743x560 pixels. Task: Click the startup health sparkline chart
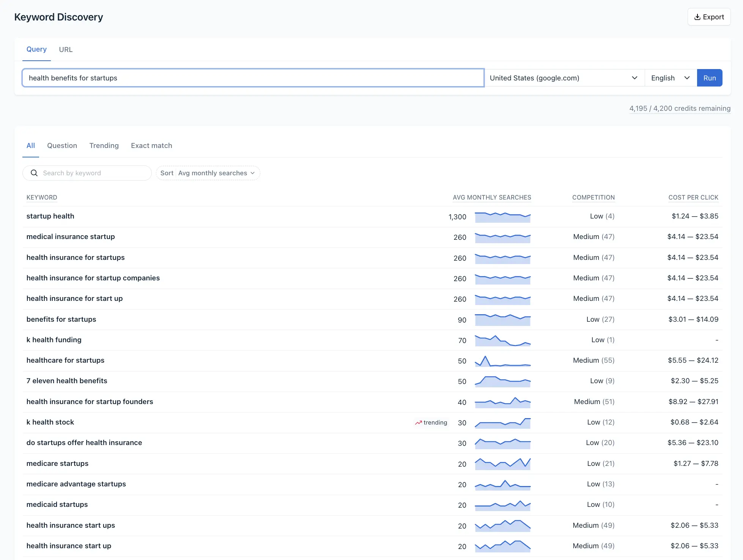pyautogui.click(x=502, y=217)
